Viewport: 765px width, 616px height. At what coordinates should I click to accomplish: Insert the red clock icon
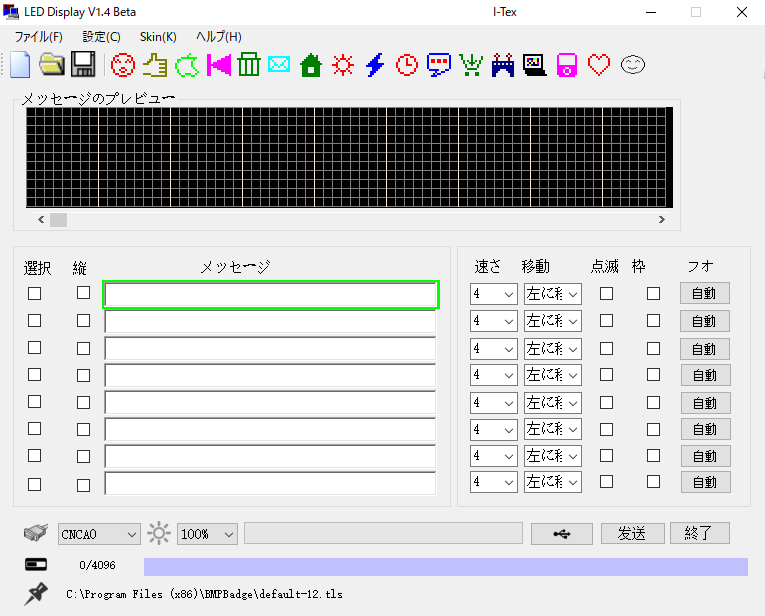pos(407,65)
